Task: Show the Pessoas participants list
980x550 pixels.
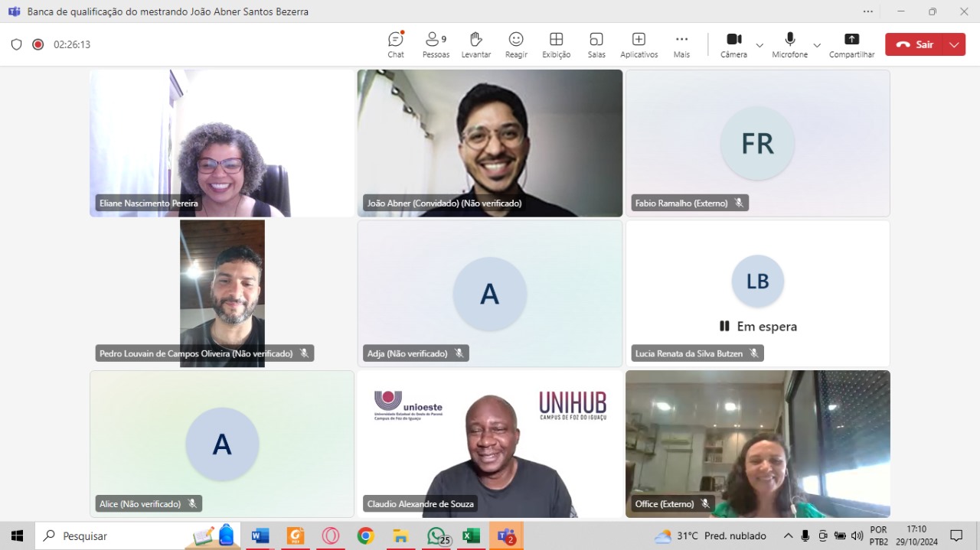Action: pyautogui.click(x=436, y=44)
